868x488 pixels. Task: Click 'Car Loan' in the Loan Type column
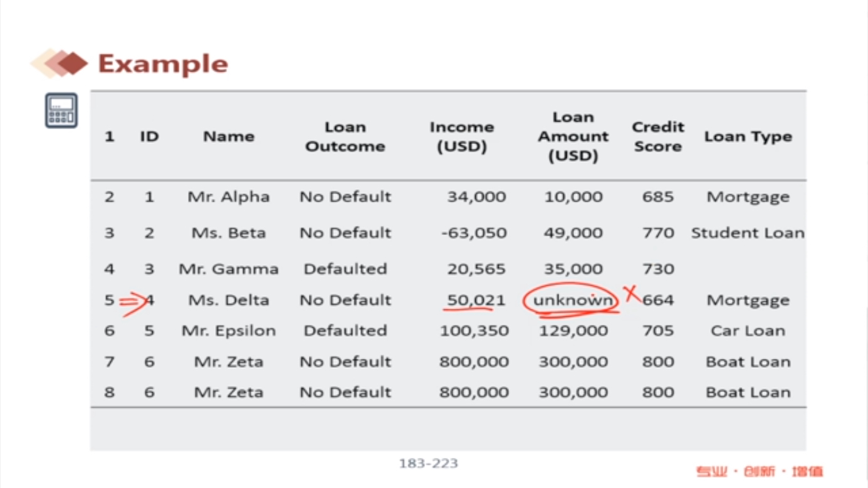(748, 331)
